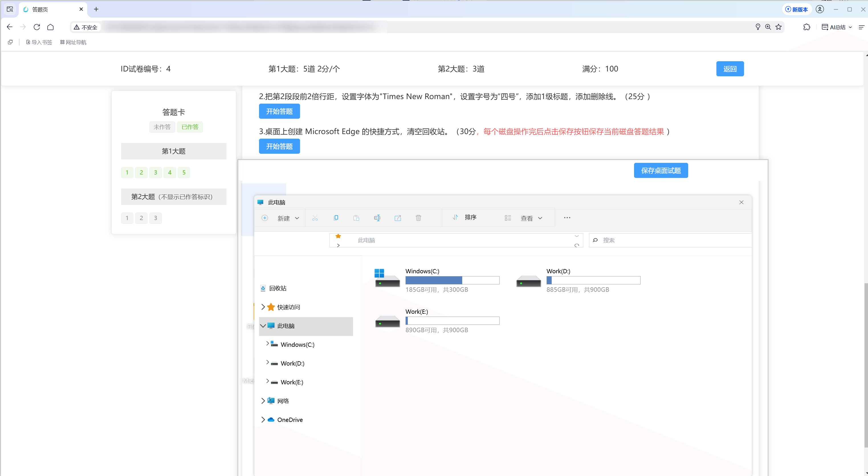868x476 pixels.
Task: Click the 返回 button
Action: pos(730,69)
